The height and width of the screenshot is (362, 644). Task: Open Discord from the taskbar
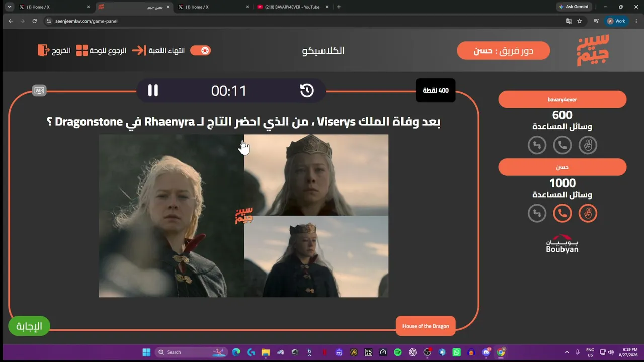coord(486,352)
